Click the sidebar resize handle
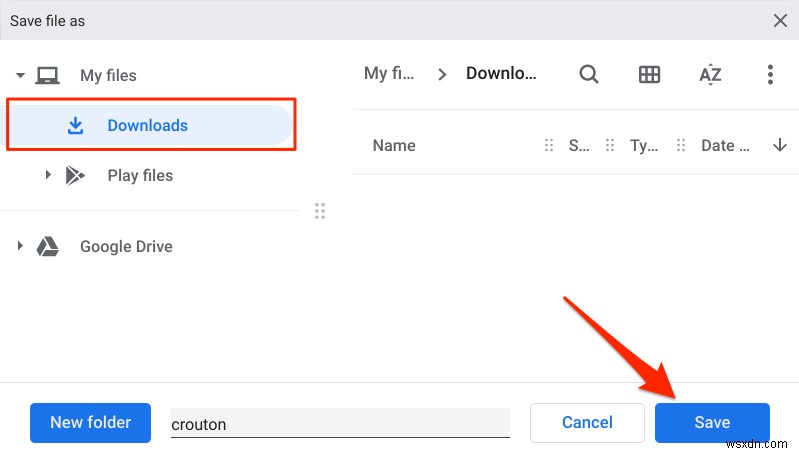799x454 pixels. tap(320, 211)
